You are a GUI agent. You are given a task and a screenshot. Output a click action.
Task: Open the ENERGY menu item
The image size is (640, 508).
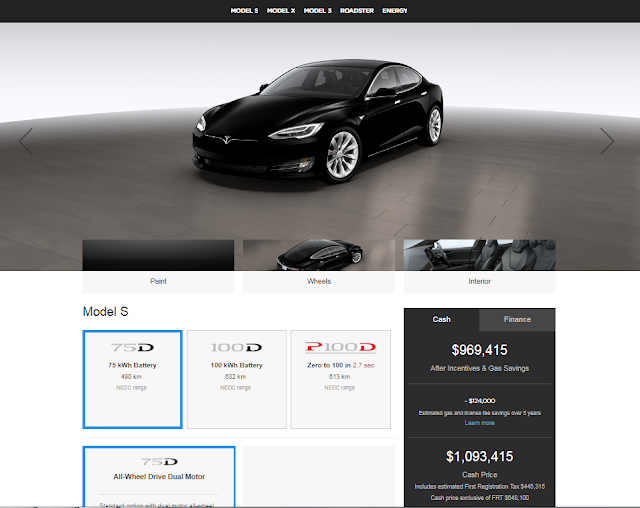coord(395,11)
